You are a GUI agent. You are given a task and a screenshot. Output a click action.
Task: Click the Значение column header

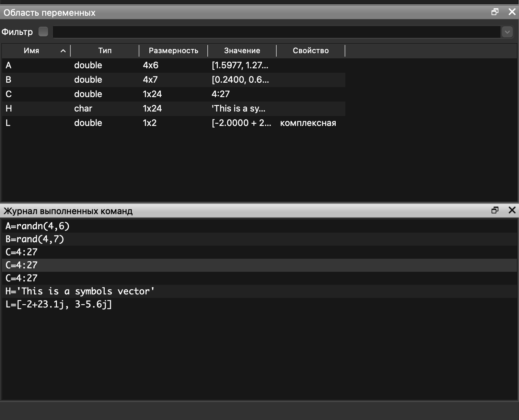(x=242, y=51)
